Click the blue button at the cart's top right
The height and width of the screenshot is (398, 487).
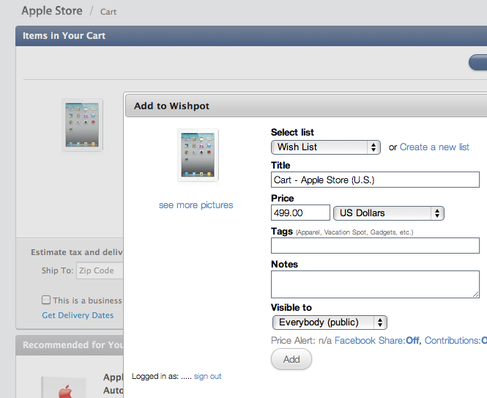pyautogui.click(x=478, y=62)
